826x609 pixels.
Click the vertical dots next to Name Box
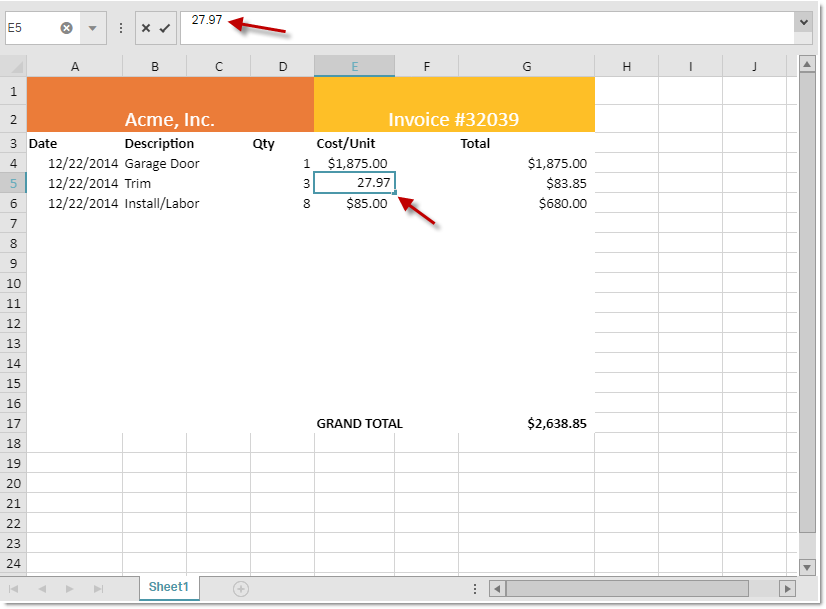[x=121, y=28]
